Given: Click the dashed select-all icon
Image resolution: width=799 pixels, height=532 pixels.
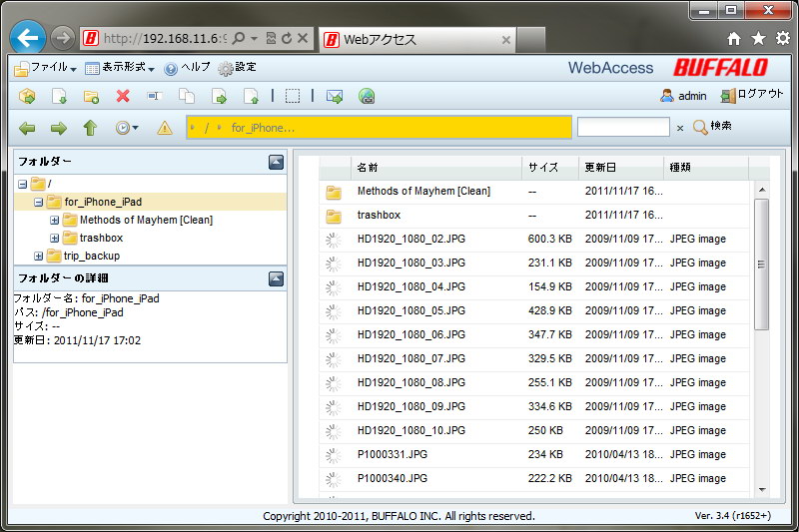Looking at the screenshot, I should point(293,96).
